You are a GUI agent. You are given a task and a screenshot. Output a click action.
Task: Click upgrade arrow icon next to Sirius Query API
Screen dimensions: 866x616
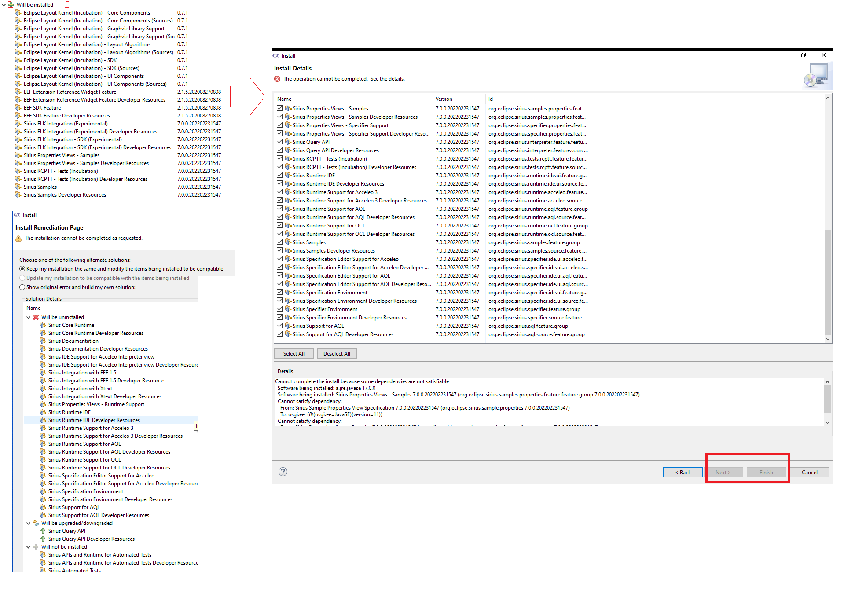tap(43, 531)
